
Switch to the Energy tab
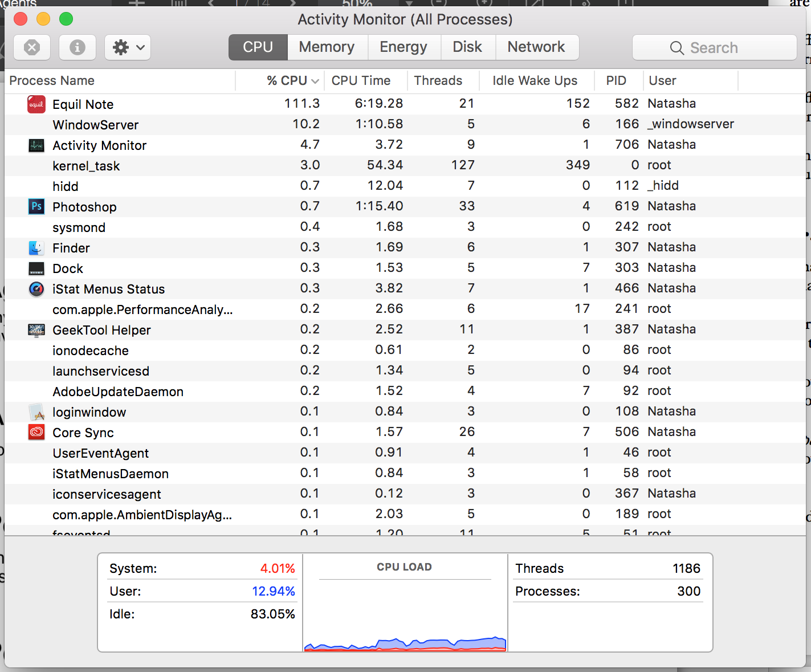click(x=404, y=47)
